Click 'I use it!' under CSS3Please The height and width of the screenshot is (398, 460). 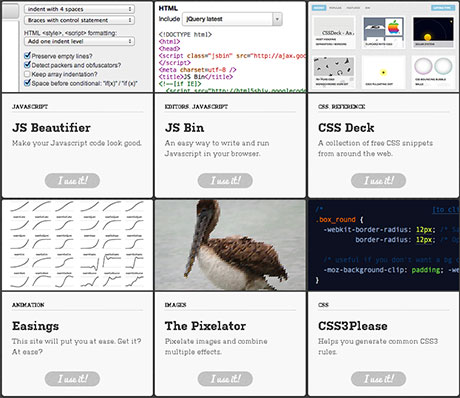click(378, 379)
